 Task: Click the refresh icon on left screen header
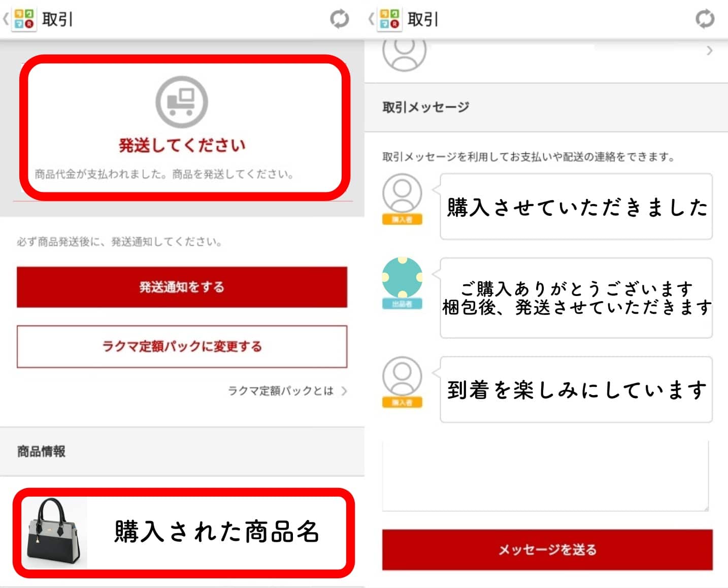tap(339, 19)
